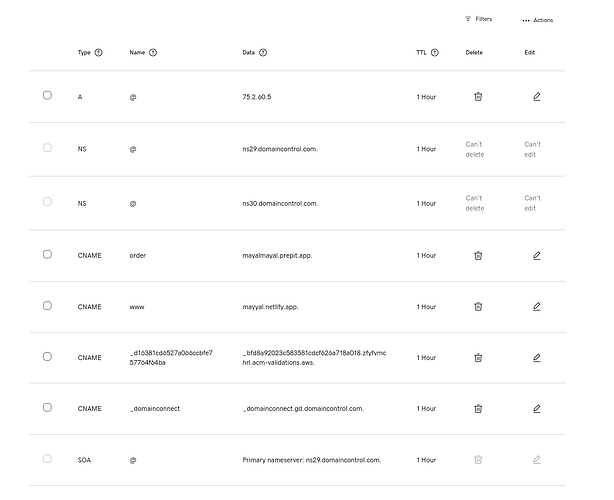The image size is (614, 500).
Task: Click 1 Hour TTL in SOA row
Action: pos(426,460)
